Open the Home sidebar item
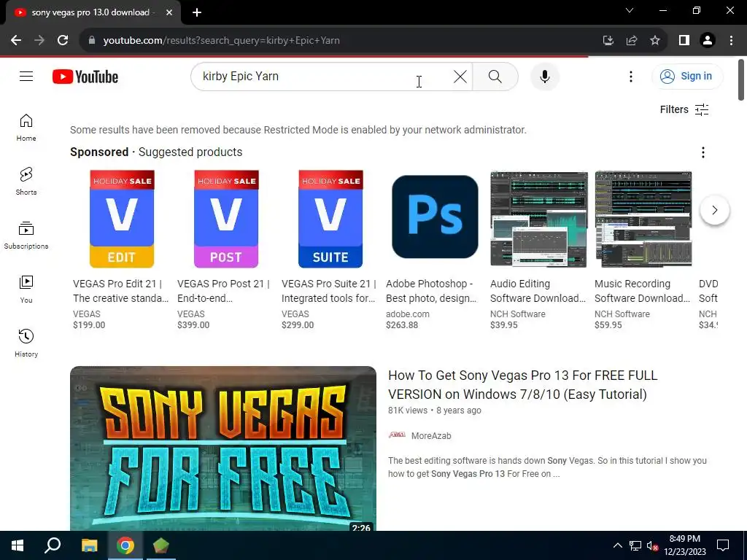Image resolution: width=747 pixels, height=560 pixels. pos(26,128)
